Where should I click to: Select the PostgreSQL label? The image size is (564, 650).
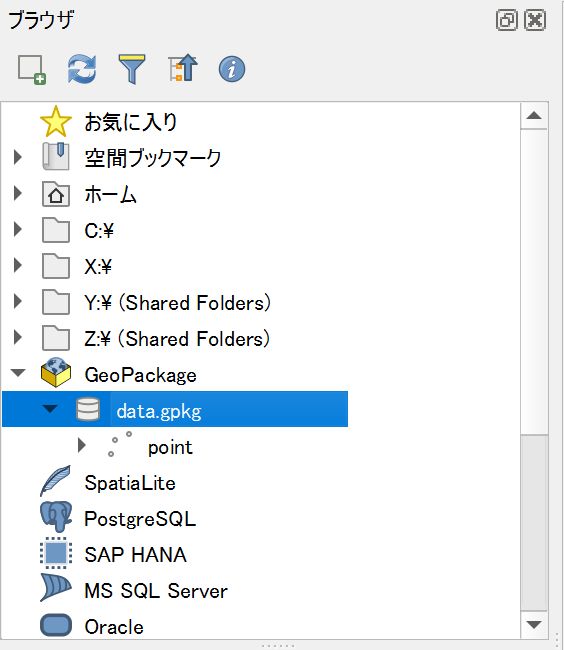[140, 519]
